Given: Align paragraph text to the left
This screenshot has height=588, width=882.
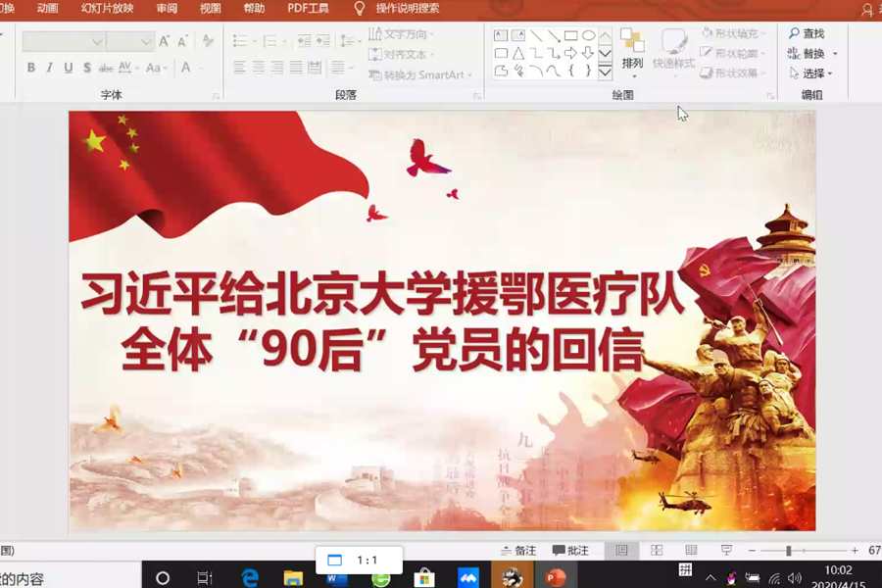Looking at the screenshot, I should [x=240, y=68].
